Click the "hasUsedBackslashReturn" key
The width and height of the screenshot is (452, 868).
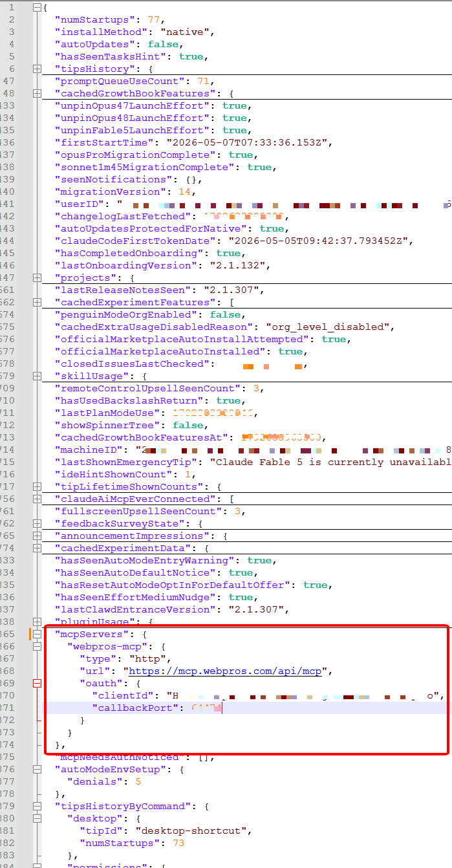pyautogui.click(x=129, y=400)
